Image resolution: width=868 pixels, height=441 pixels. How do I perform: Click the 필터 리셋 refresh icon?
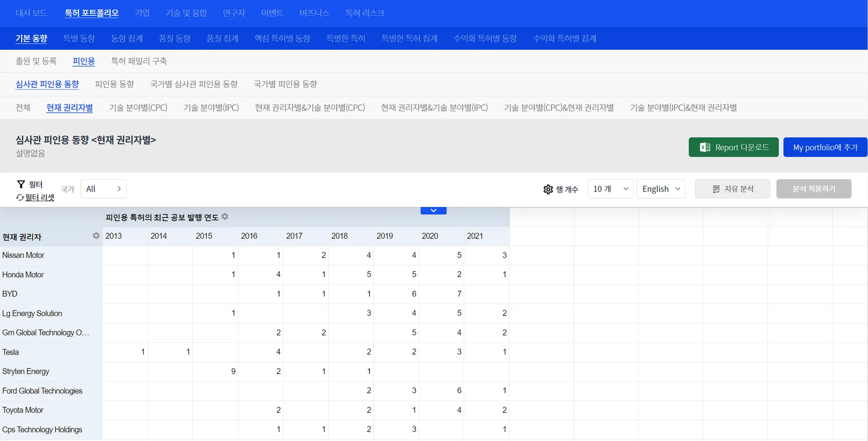[19, 197]
